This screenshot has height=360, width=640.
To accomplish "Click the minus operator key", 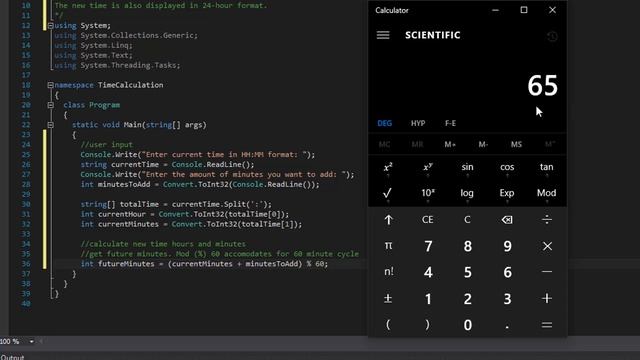I will click(547, 272).
